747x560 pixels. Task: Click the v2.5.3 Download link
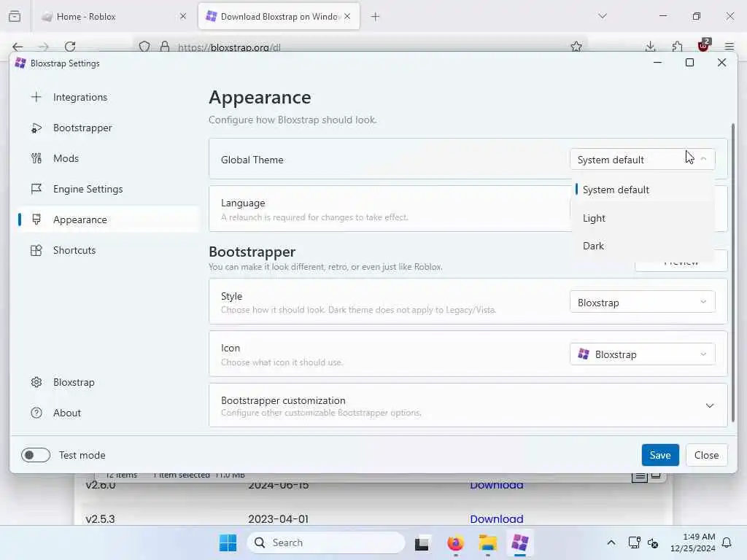click(496, 518)
